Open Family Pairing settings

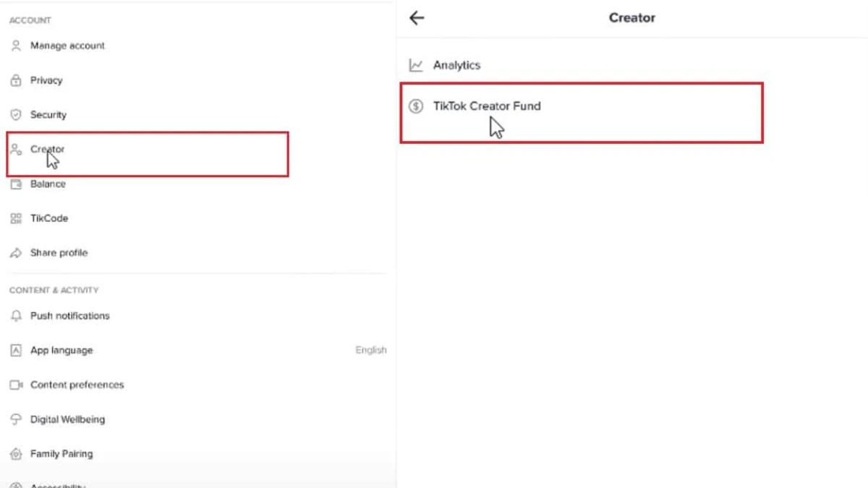(x=197, y=454)
